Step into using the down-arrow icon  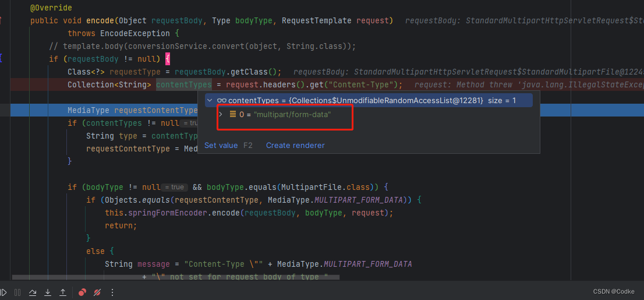tap(48, 292)
